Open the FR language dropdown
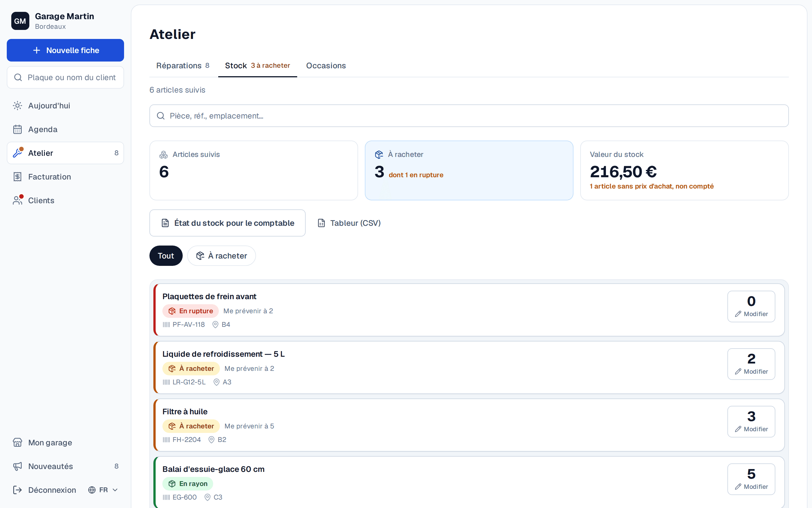 tap(103, 490)
